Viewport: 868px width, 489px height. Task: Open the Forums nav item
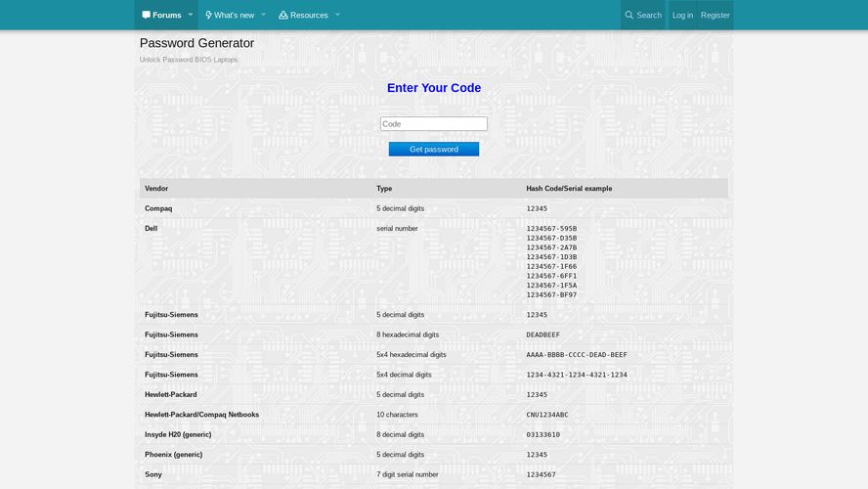coord(161,15)
